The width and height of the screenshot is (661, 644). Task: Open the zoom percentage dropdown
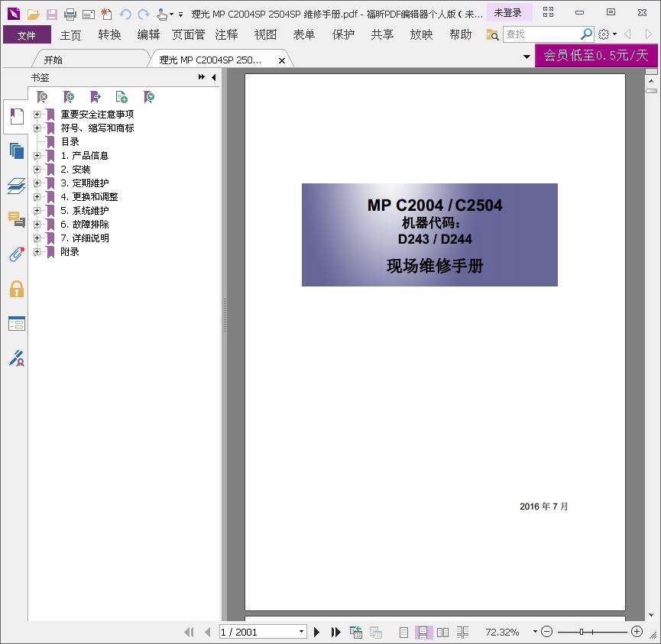[x=535, y=631]
